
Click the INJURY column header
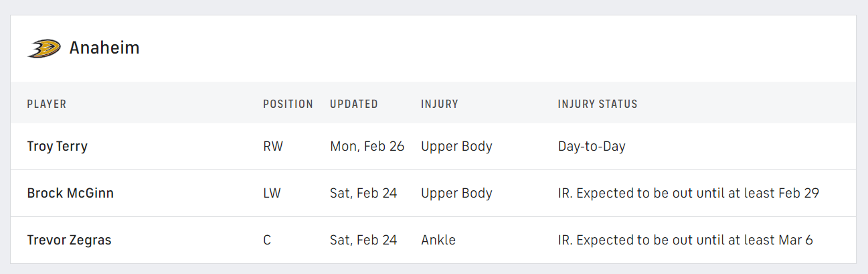[440, 104]
